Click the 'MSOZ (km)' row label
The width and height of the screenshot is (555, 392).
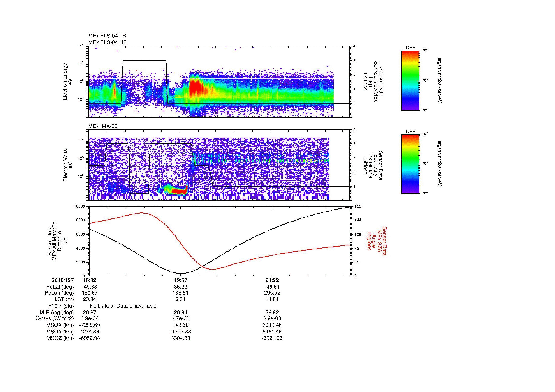tap(60, 338)
